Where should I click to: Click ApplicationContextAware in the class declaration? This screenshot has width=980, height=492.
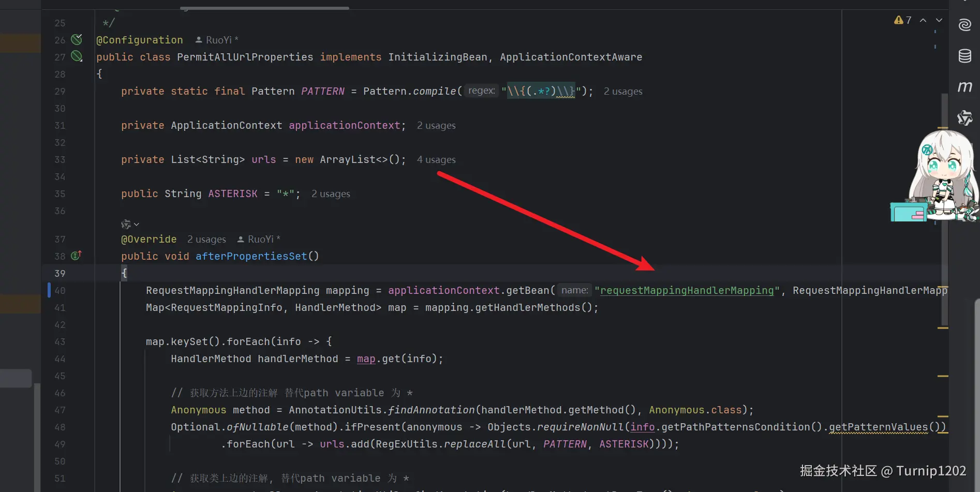click(571, 57)
